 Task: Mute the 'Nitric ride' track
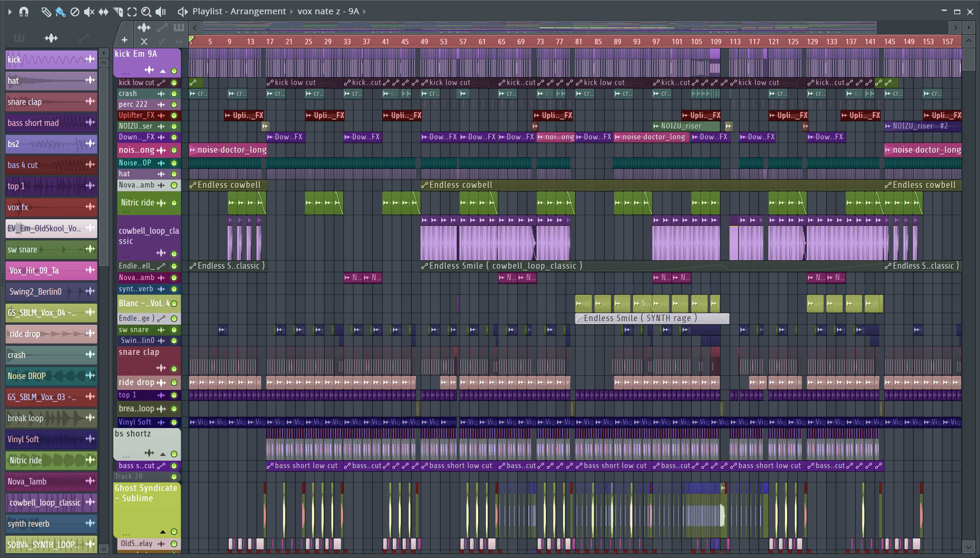click(174, 203)
